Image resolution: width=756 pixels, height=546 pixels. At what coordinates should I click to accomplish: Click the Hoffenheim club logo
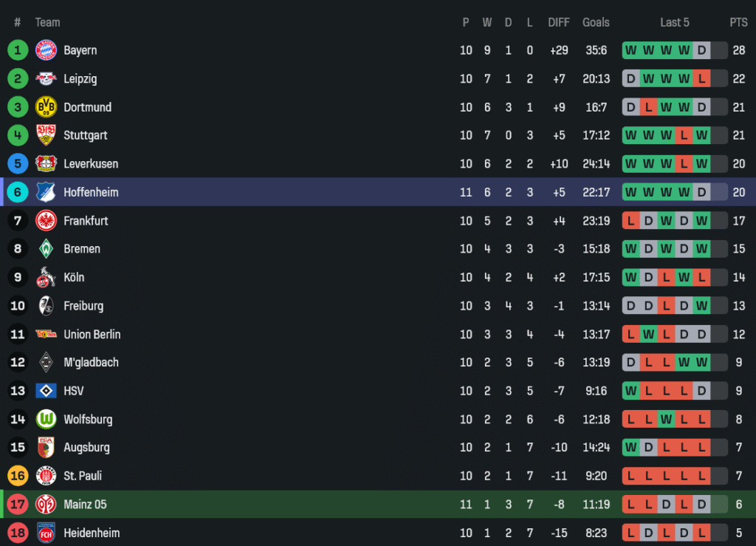[x=46, y=192]
